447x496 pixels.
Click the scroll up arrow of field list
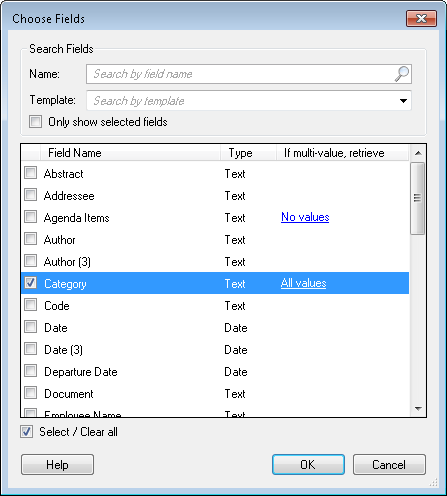click(418, 153)
